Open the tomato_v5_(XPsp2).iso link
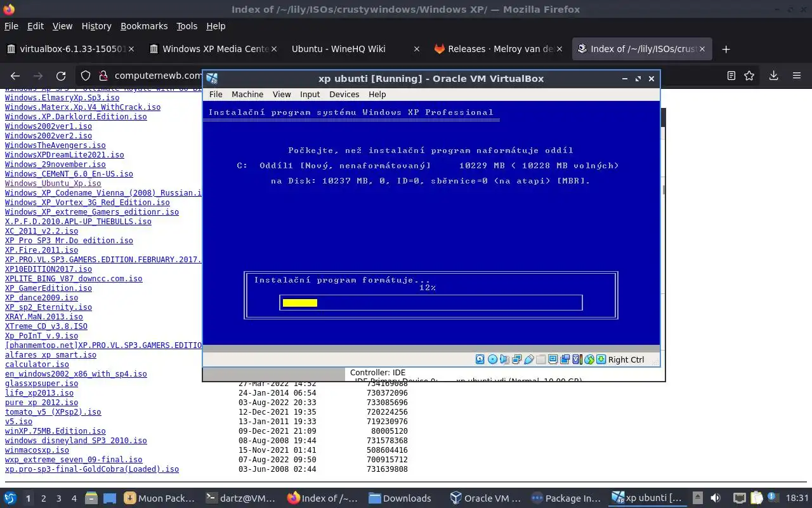This screenshot has height=508, width=812. point(53,412)
